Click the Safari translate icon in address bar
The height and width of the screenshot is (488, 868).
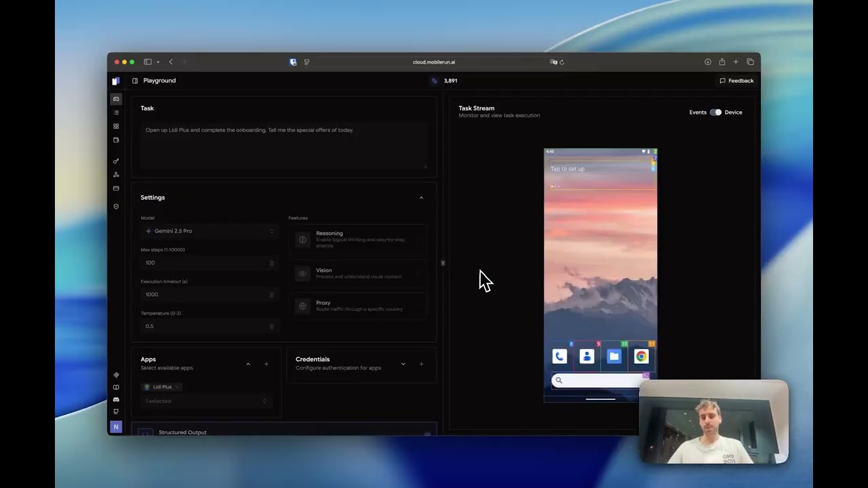pyautogui.click(x=553, y=62)
